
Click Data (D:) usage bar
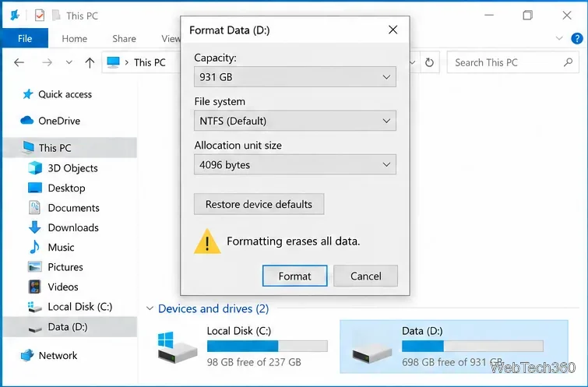pos(473,347)
